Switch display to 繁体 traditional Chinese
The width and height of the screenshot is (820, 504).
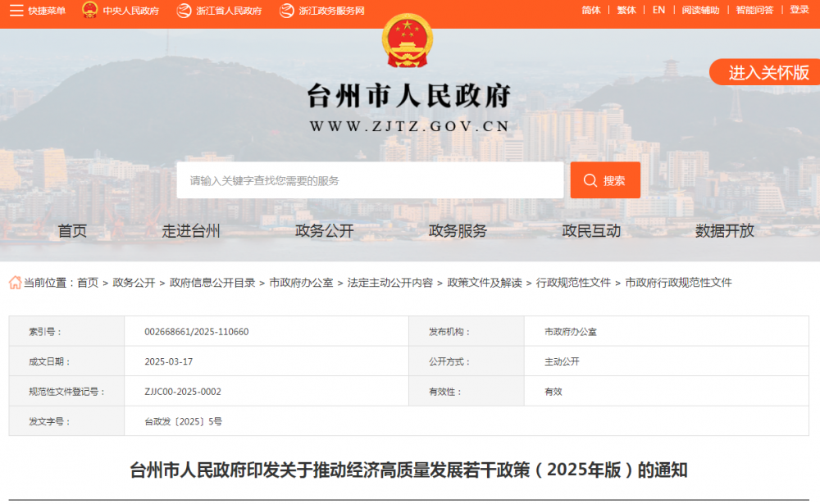click(626, 10)
